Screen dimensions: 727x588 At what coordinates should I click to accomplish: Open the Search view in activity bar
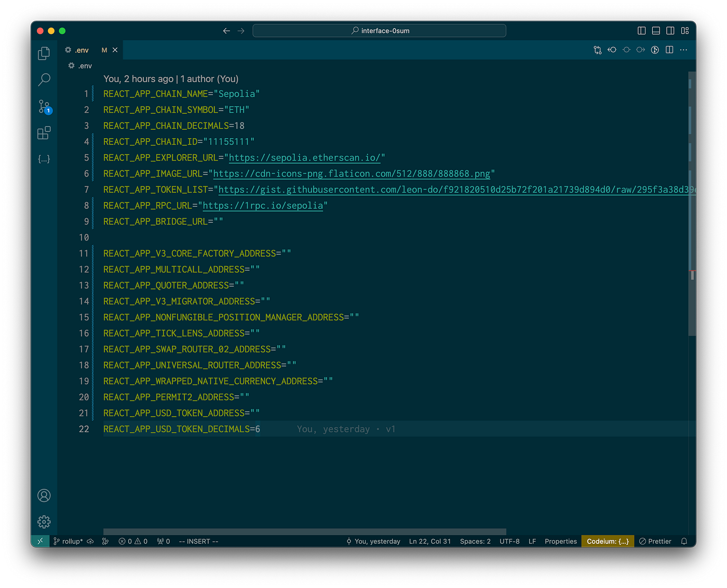[x=44, y=79]
